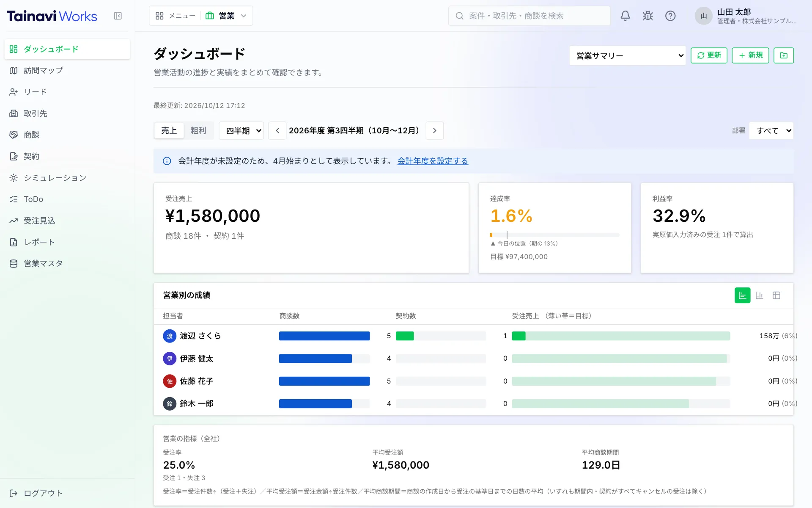Go to next quarter chevron
812x508 pixels.
point(435,130)
